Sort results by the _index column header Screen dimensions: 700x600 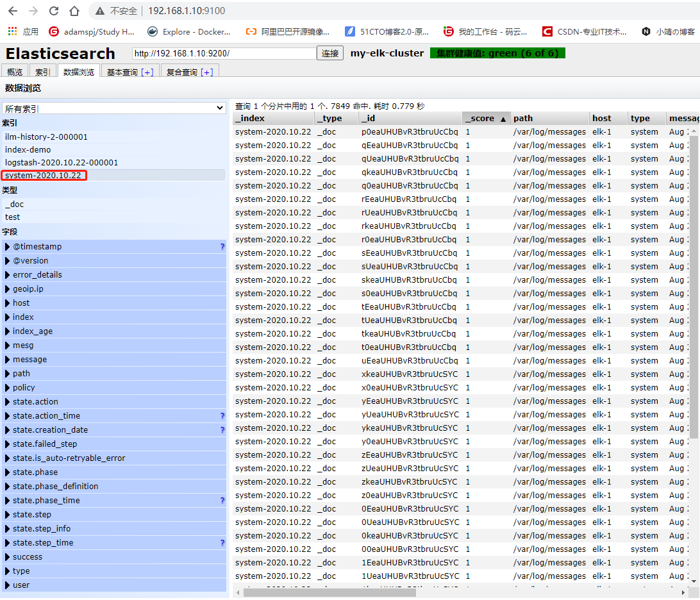pyautogui.click(x=273, y=119)
